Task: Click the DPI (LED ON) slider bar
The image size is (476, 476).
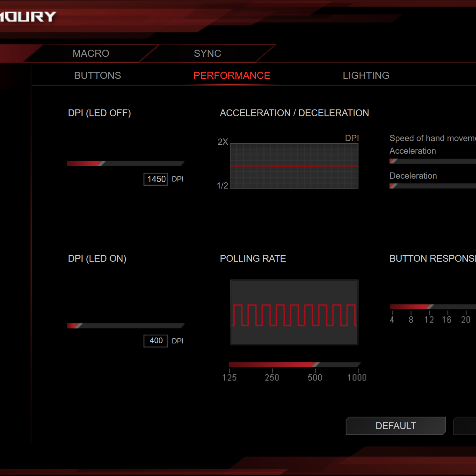Action: pyautogui.click(x=125, y=326)
